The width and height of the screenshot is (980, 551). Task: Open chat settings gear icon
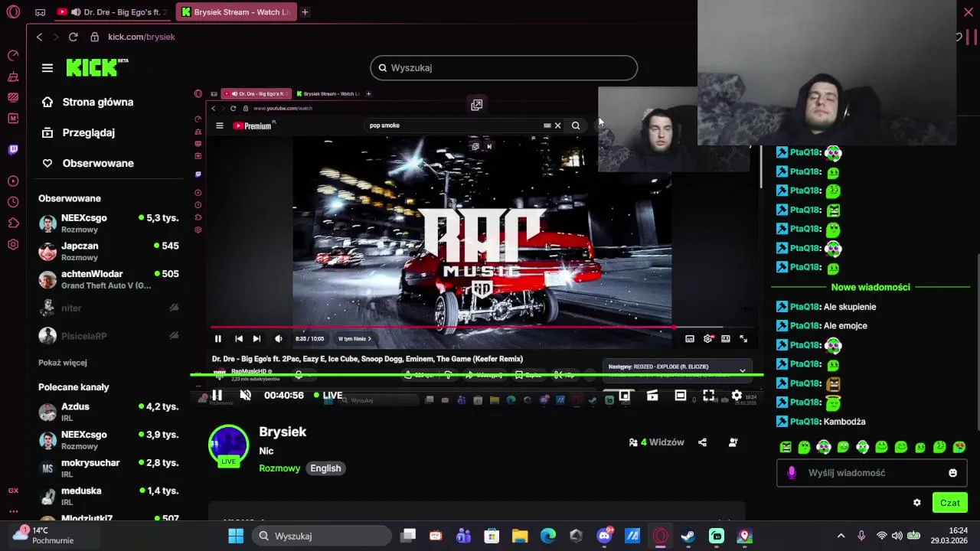(x=916, y=503)
